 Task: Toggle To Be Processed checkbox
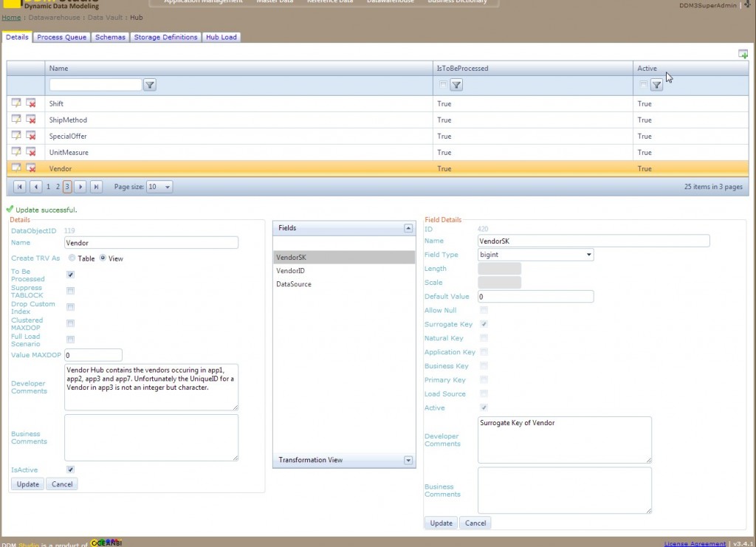(70, 275)
